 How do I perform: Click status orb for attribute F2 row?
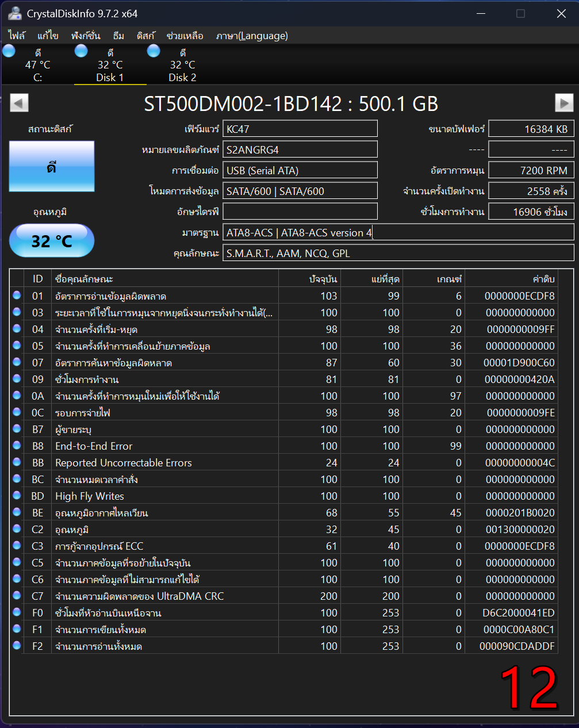click(17, 646)
